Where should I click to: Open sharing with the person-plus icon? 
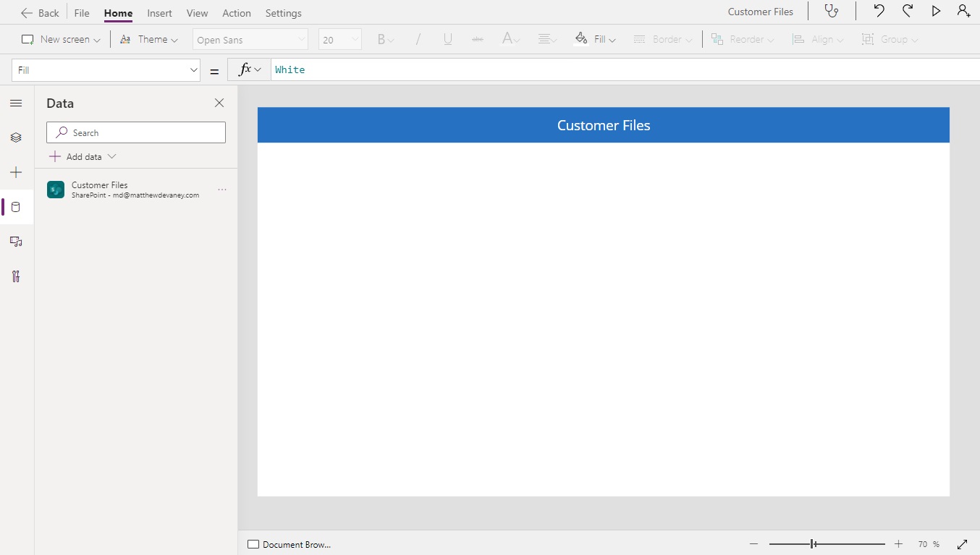pyautogui.click(x=963, y=12)
